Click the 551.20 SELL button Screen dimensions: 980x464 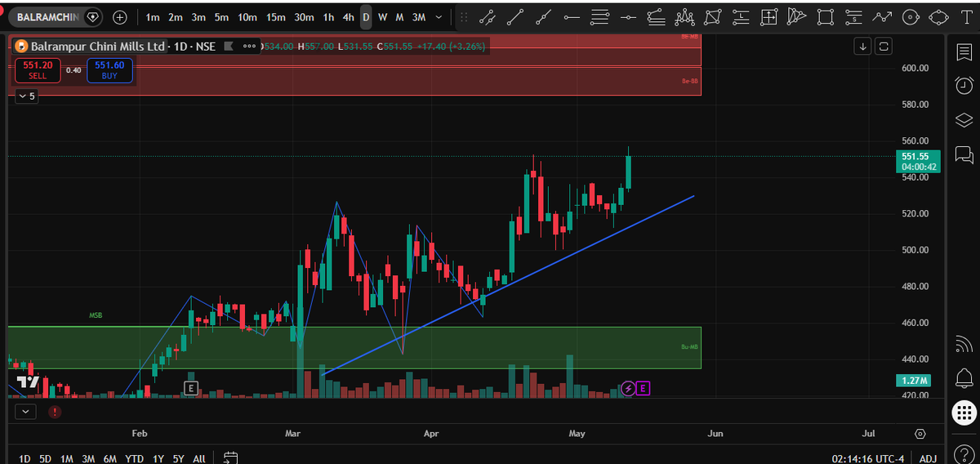pos(38,70)
